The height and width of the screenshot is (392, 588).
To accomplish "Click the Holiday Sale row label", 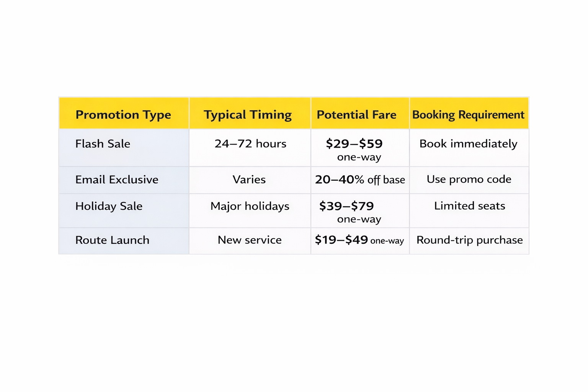I will click(x=109, y=206).
